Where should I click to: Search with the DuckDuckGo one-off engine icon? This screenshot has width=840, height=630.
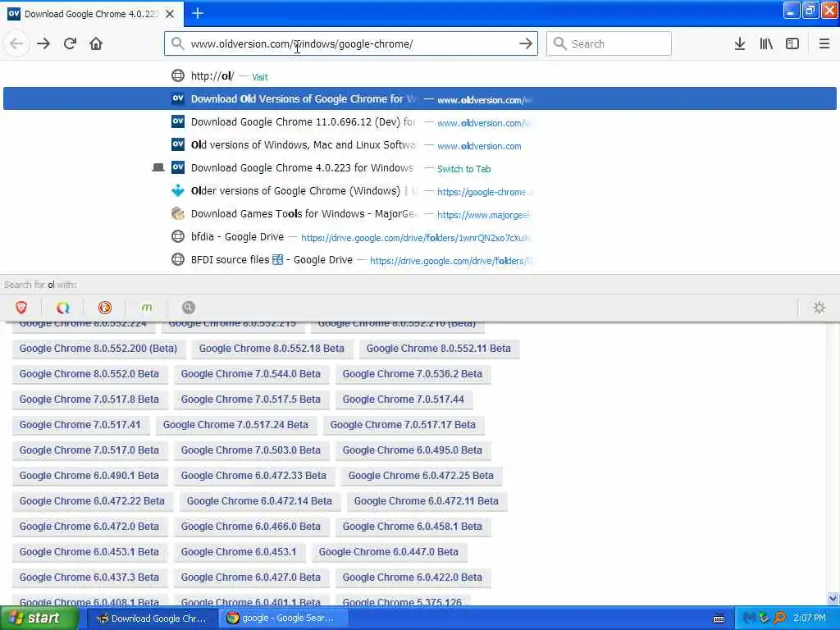click(105, 308)
